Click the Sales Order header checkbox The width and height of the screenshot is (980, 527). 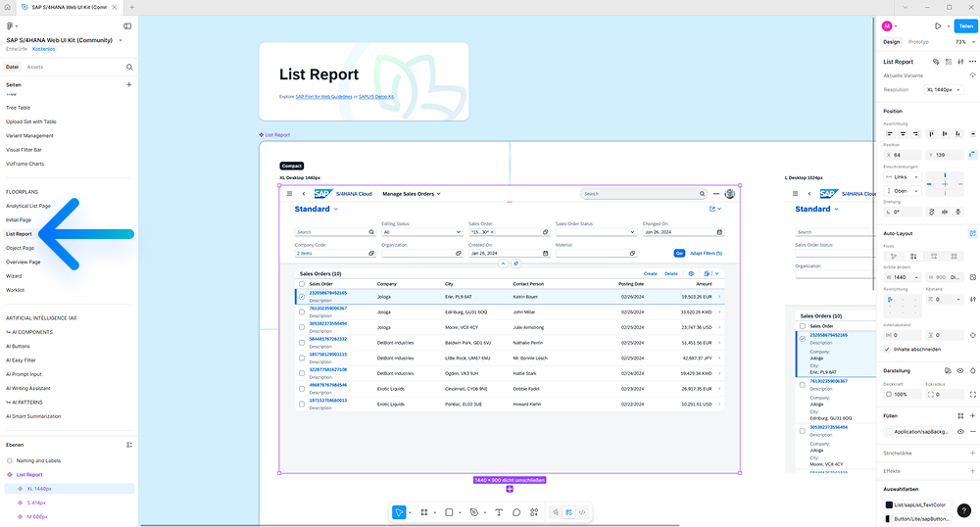(302, 283)
